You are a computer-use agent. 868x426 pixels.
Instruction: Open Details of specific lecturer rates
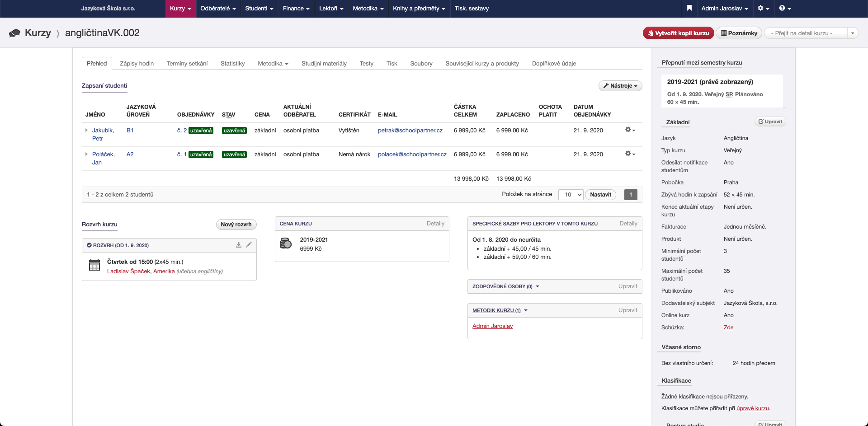pos(628,224)
